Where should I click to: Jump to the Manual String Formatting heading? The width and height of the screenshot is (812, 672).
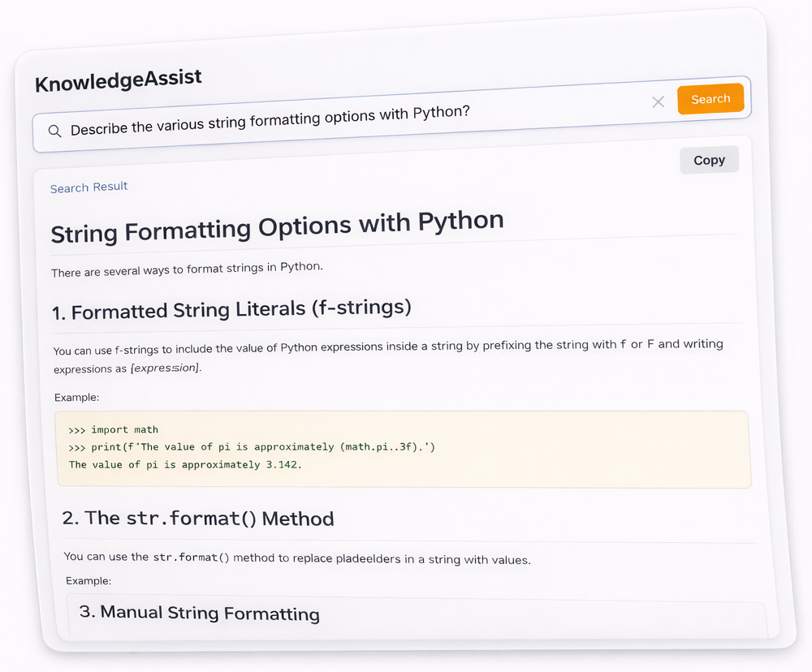pos(199,613)
